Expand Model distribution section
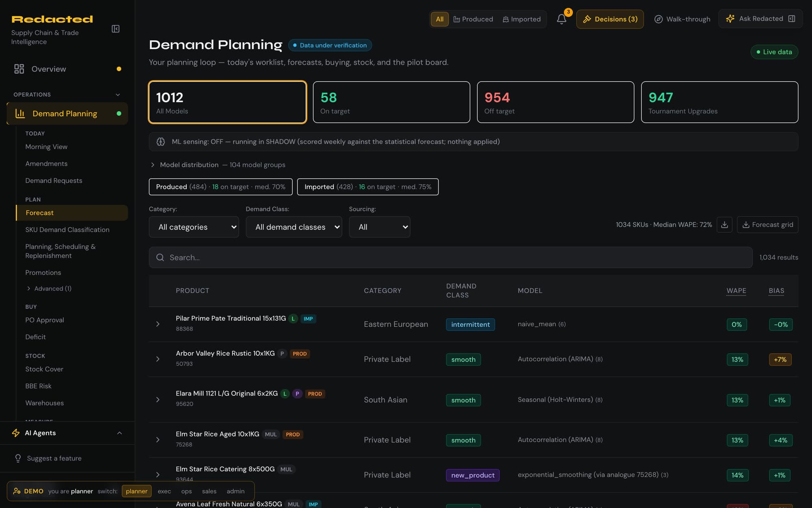 click(218, 165)
